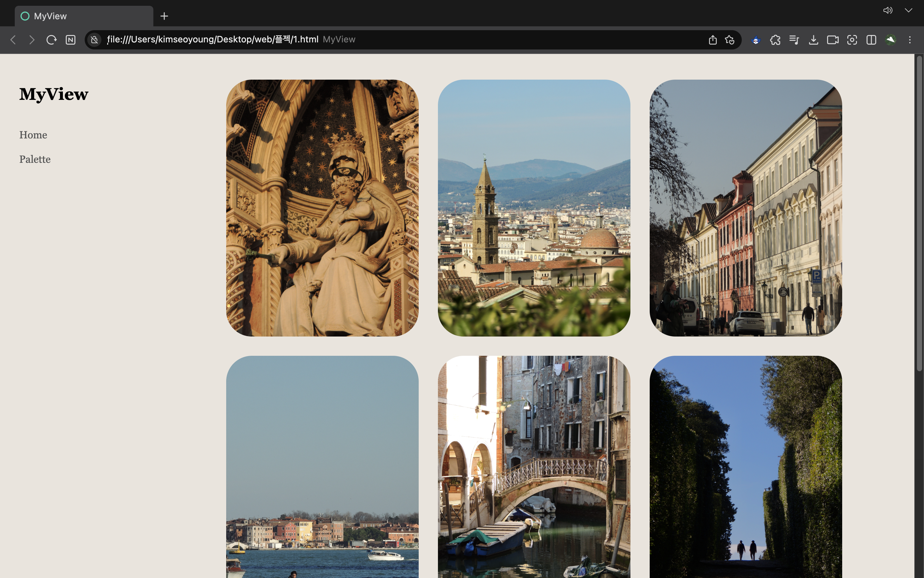This screenshot has height=578, width=924.
Task: Open a new tab with plus button
Action: click(164, 16)
